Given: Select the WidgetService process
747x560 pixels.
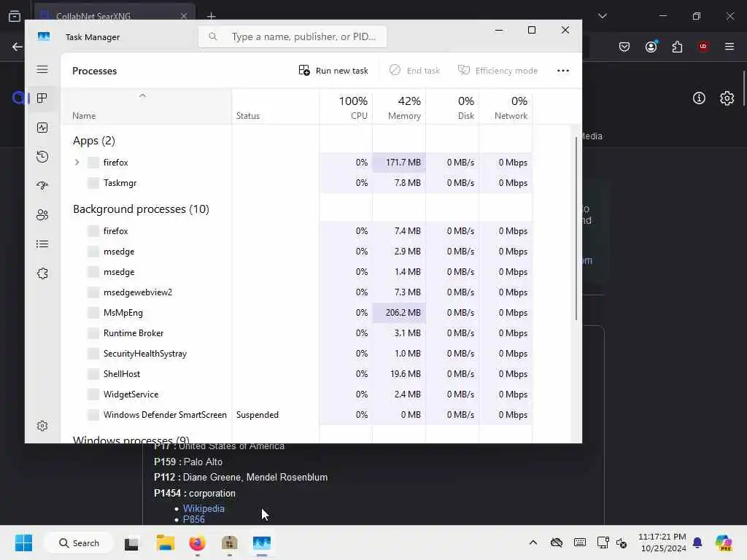Looking at the screenshot, I should tap(298, 394).
